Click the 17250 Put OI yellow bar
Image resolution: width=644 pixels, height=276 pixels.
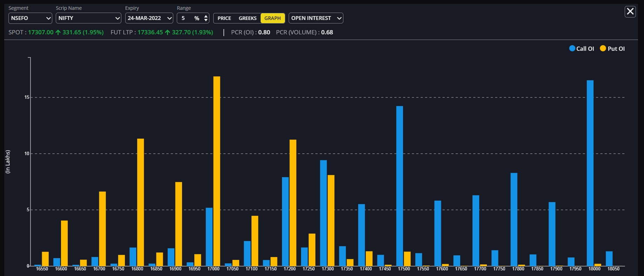312,250
